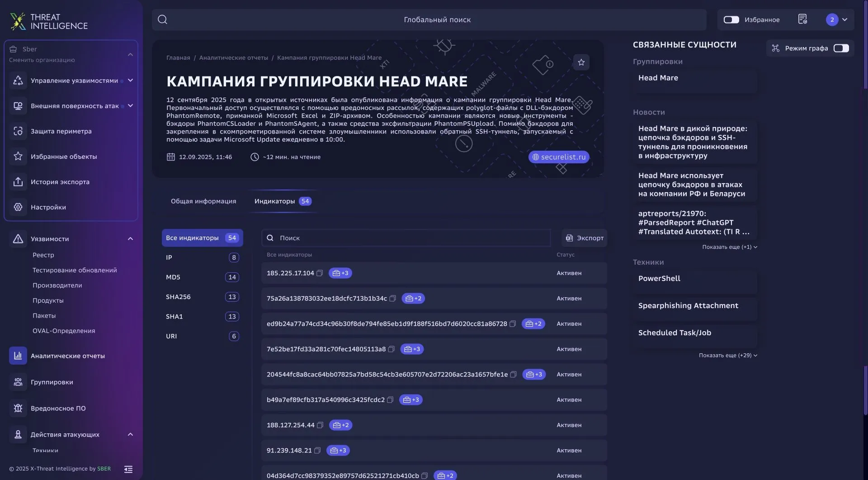Collapse the Действия атакующих chevron

pos(130,435)
